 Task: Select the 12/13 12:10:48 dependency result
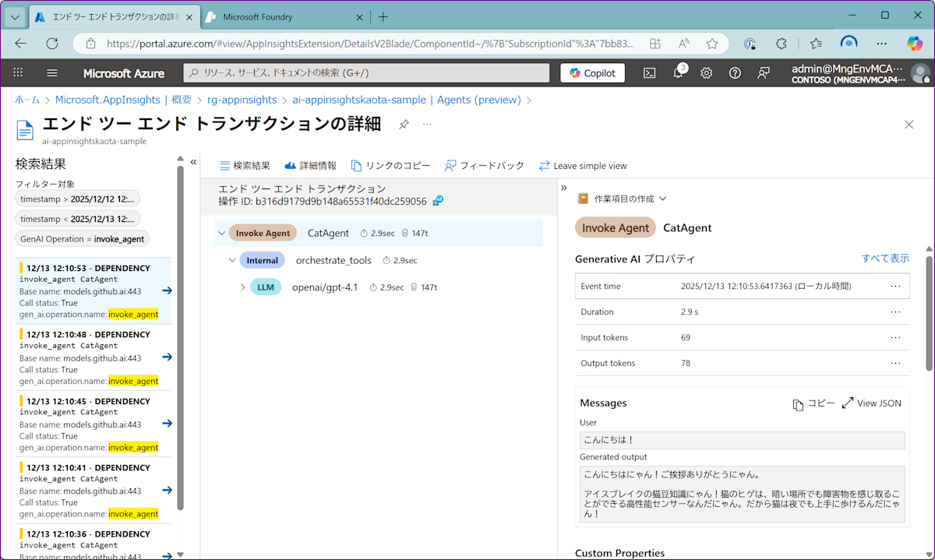[x=94, y=357]
